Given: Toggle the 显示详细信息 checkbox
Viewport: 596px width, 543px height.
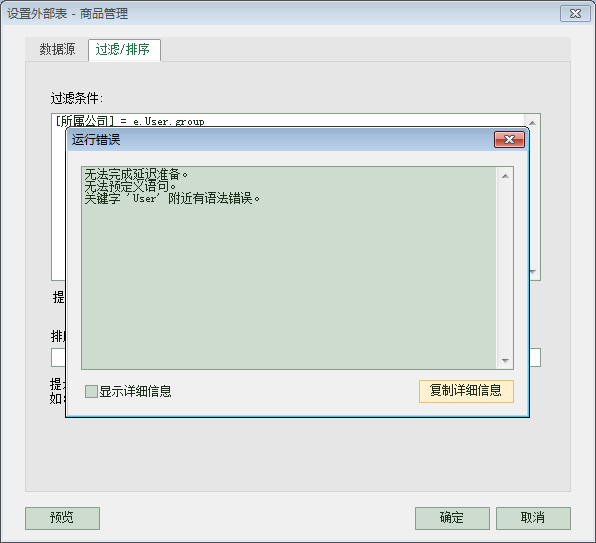Looking at the screenshot, I should point(91,391).
